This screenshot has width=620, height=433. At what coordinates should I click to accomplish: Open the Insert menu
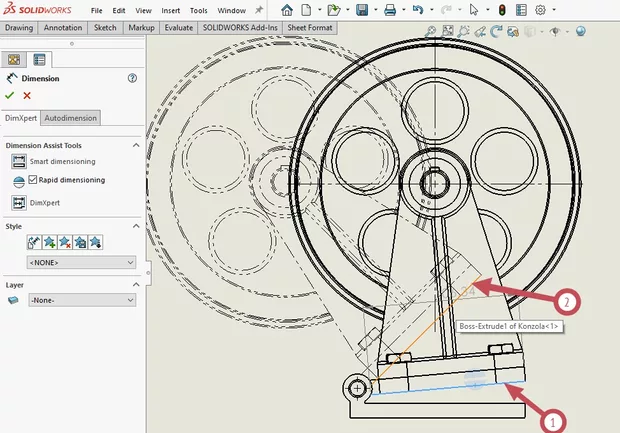171,10
